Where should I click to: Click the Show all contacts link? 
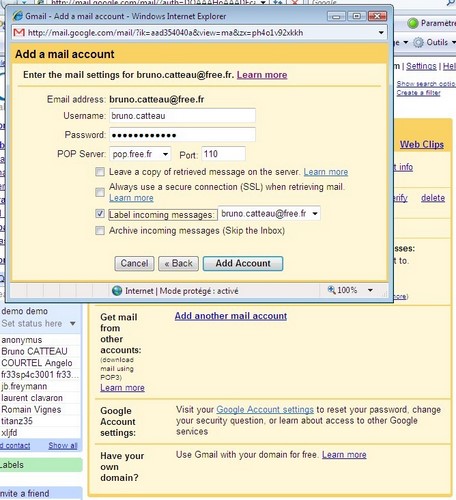(63, 446)
